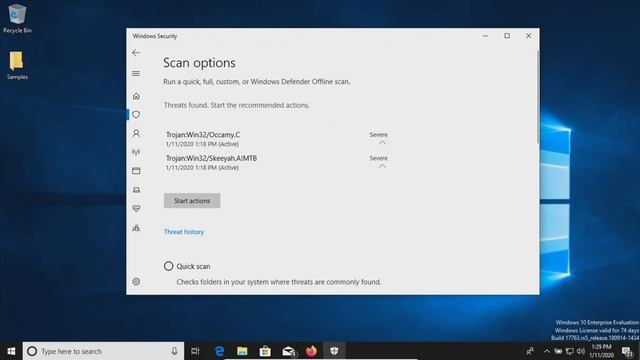Image resolution: width=640 pixels, height=360 pixels.
Task: Open the Samples folder on desktop
Action: point(17,65)
